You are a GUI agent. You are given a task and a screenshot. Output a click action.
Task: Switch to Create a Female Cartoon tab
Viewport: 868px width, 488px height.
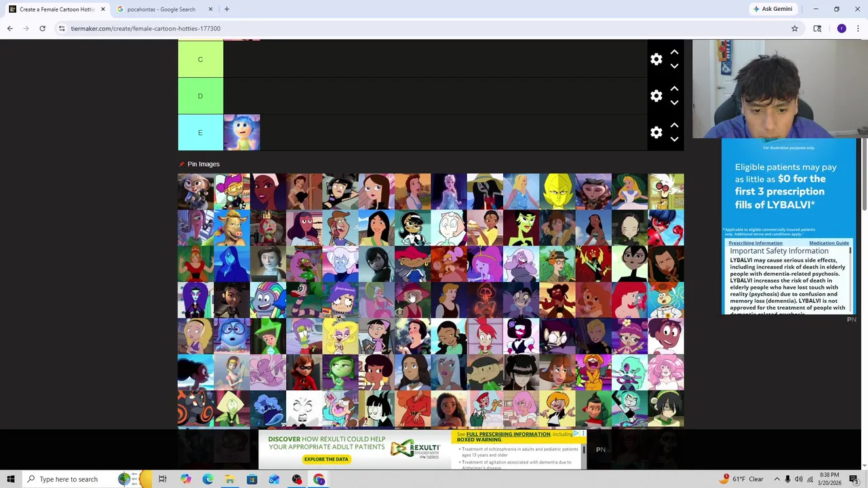pyautogui.click(x=57, y=9)
